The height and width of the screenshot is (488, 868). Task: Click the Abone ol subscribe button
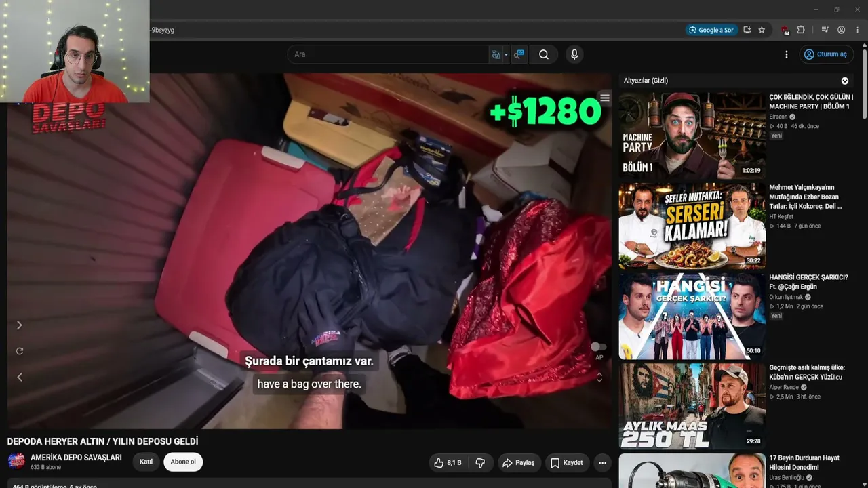click(x=183, y=462)
